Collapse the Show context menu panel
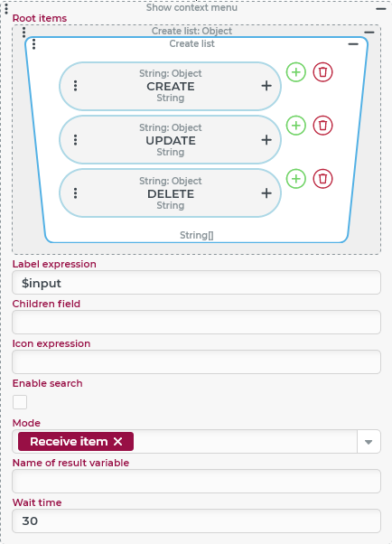The width and height of the screenshot is (392, 544). pos(381,8)
